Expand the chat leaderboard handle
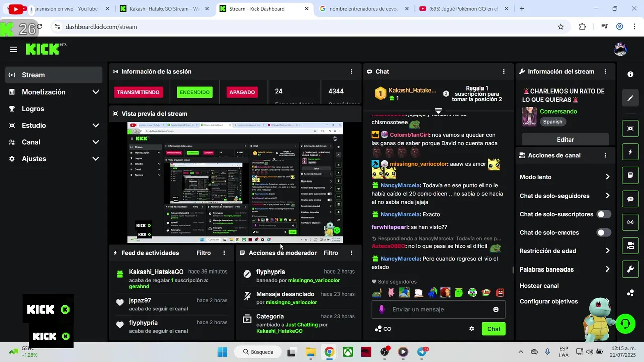The image size is (644, 362). 438,110
